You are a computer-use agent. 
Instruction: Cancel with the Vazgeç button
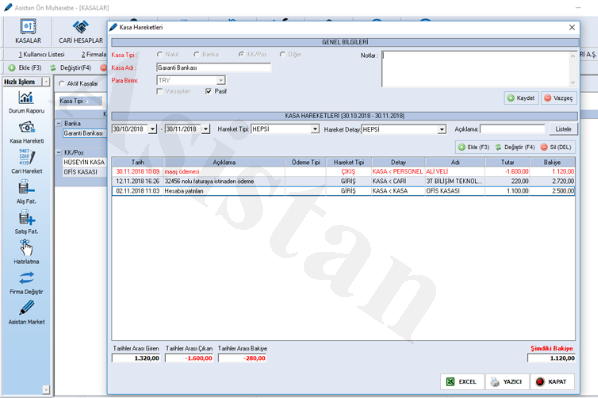pos(558,98)
